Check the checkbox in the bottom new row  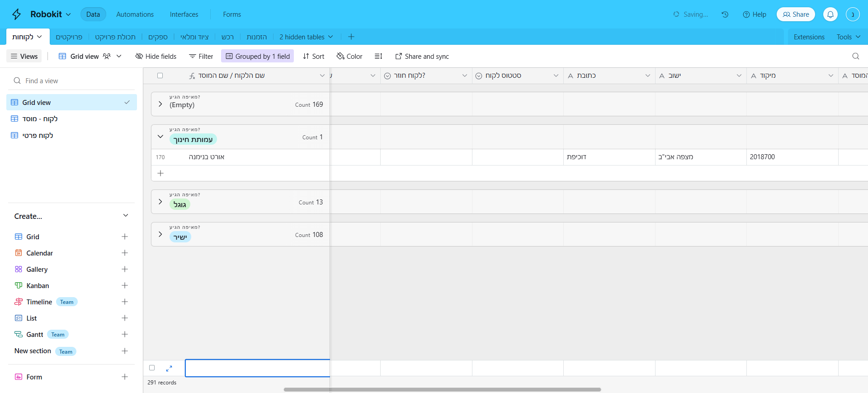point(152,368)
